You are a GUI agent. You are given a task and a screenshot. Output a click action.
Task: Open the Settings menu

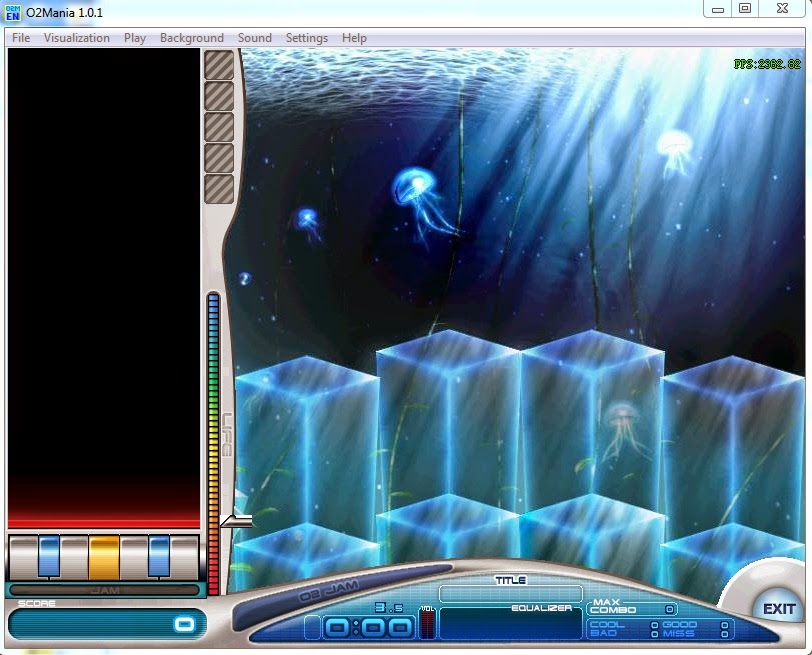point(306,37)
